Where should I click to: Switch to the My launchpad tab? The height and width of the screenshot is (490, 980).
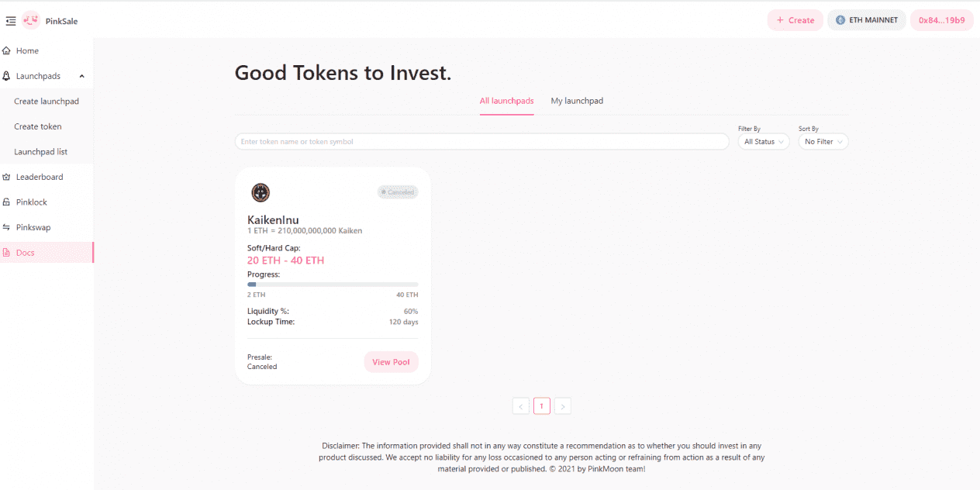pos(577,101)
